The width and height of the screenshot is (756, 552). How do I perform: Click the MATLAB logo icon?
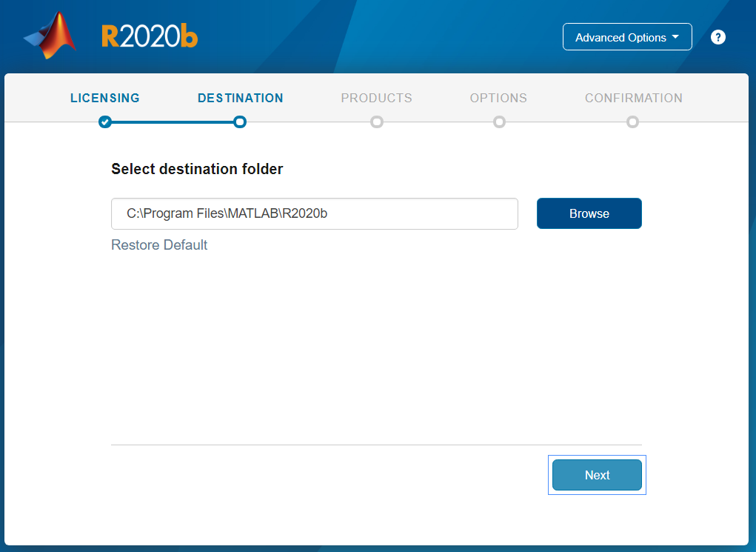50,36
